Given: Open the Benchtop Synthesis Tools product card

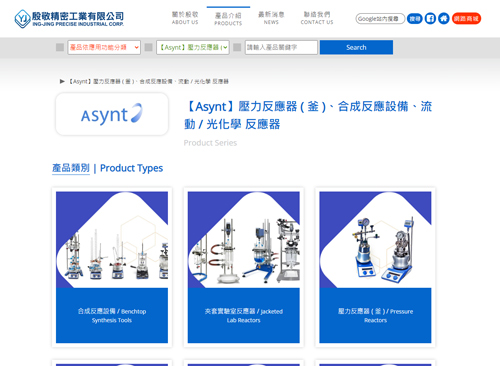Looking at the screenshot, I should [x=112, y=267].
